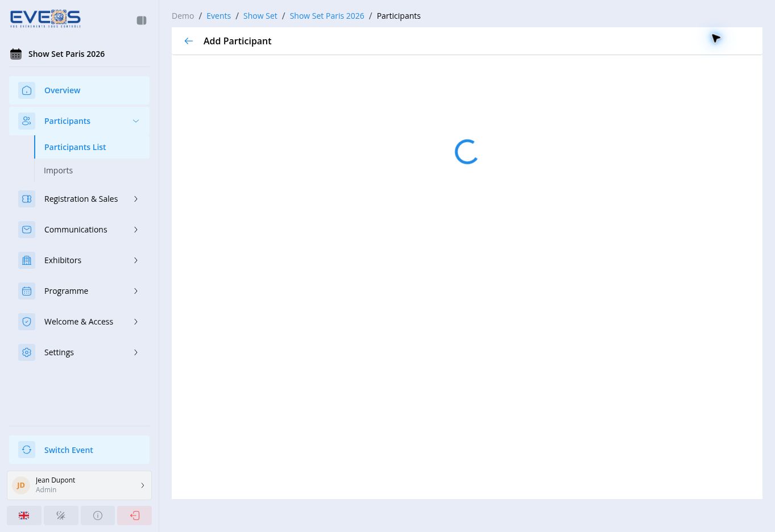This screenshot has height=532, width=775.
Task: Click Show Set Paris 2026 sidebar event title
Action: point(67,54)
